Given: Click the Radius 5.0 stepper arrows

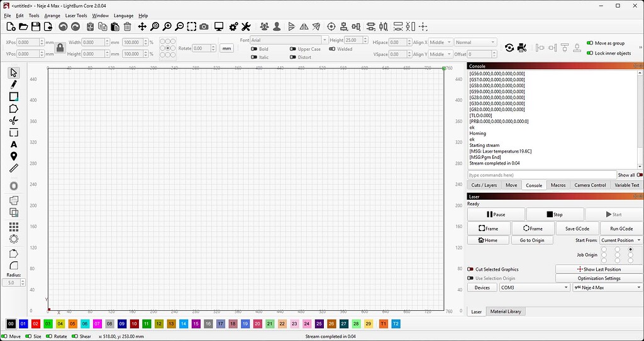Looking at the screenshot, I should pyautogui.click(x=23, y=283).
